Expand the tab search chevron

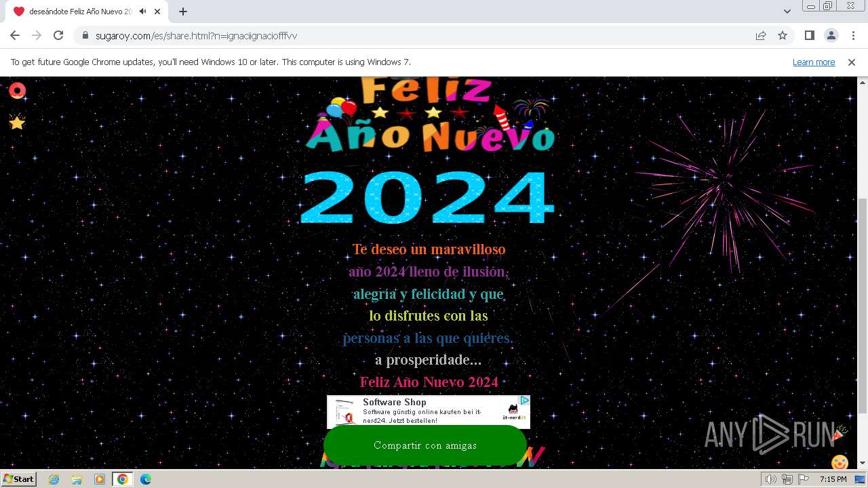787,12
